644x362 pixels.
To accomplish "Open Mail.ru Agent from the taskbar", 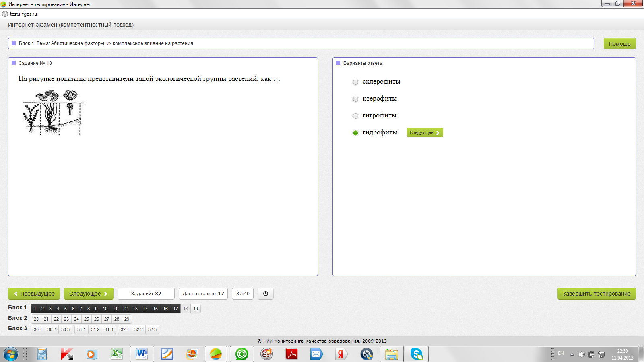I will pyautogui.click(x=242, y=354).
